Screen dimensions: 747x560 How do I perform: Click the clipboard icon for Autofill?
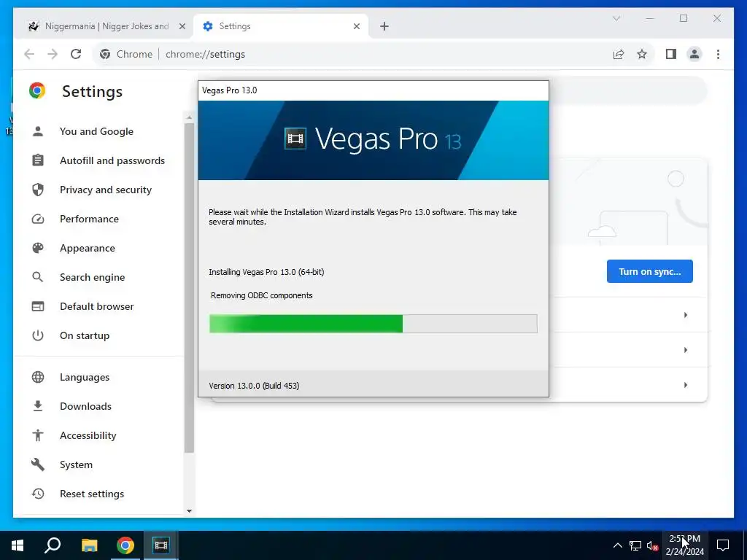[38, 160]
